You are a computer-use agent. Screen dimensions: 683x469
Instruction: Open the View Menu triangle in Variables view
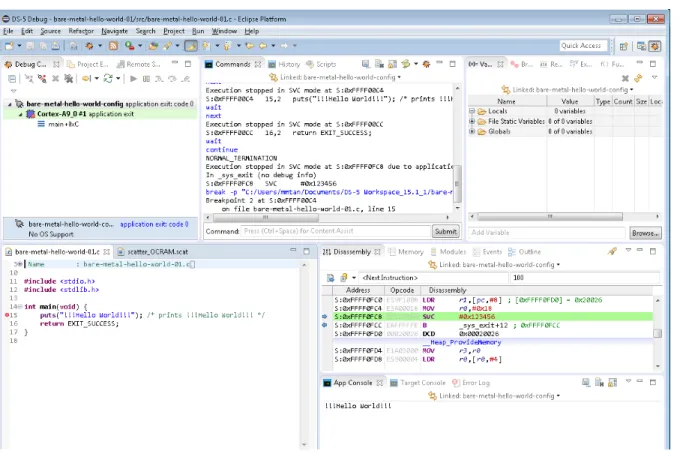(x=654, y=77)
